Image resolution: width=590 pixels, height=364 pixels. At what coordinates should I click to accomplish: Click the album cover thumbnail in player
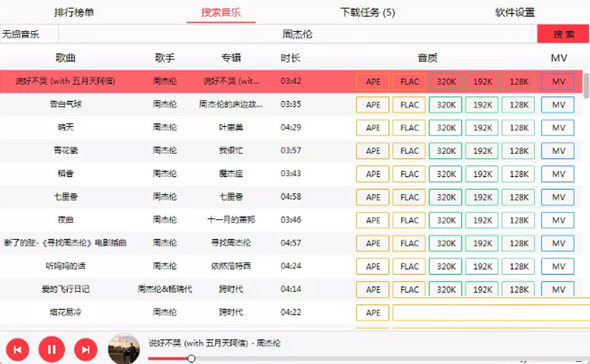click(124, 349)
